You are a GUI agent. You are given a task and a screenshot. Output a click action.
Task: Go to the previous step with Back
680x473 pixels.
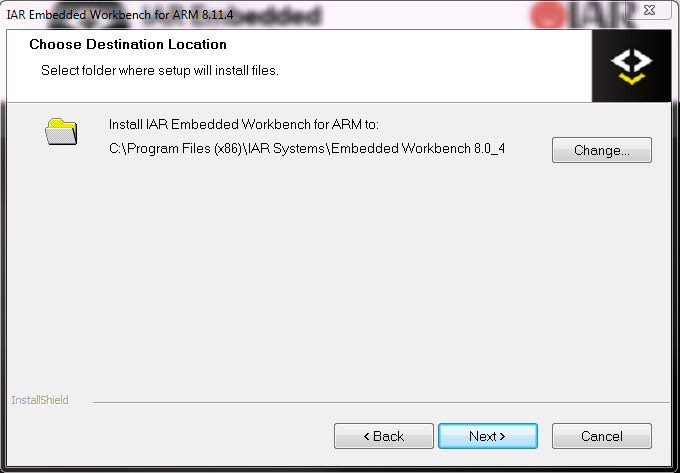tap(383, 436)
